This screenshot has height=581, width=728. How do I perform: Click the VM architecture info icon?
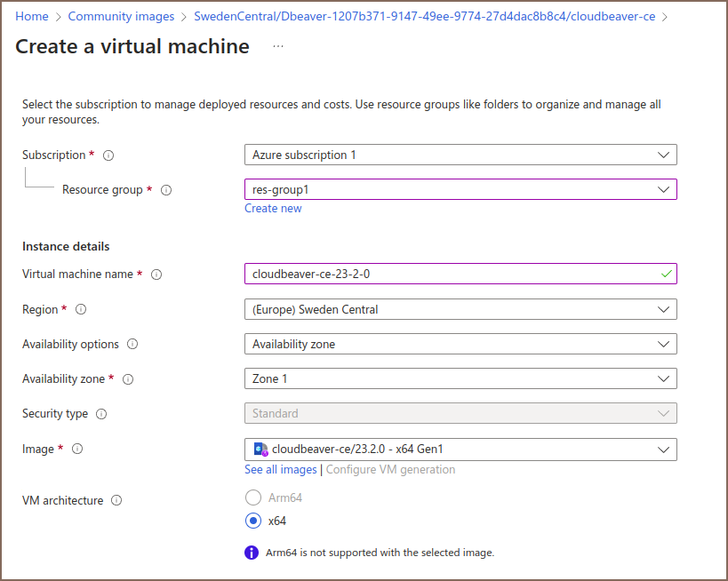(x=116, y=501)
